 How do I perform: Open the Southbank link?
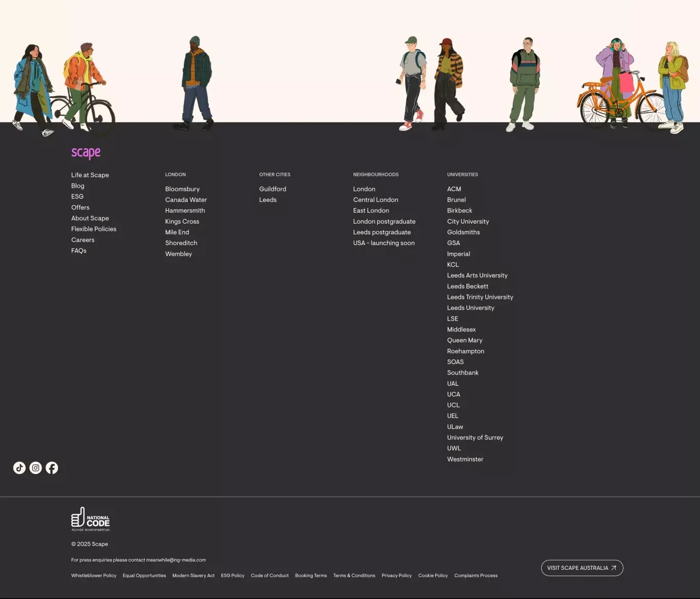(463, 372)
